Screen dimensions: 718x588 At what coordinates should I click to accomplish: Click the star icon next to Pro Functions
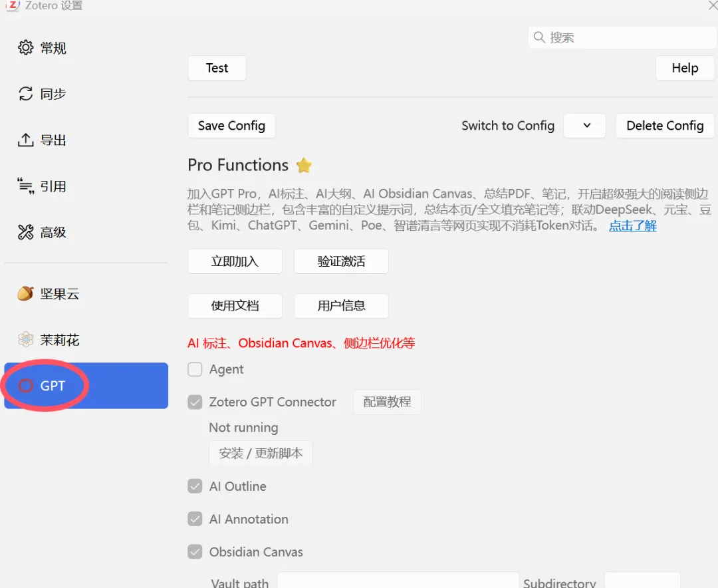point(304,165)
